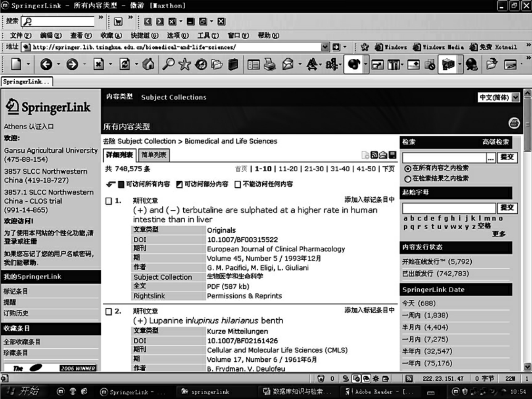Select 在检索结果之内检索 radio option

407,179
